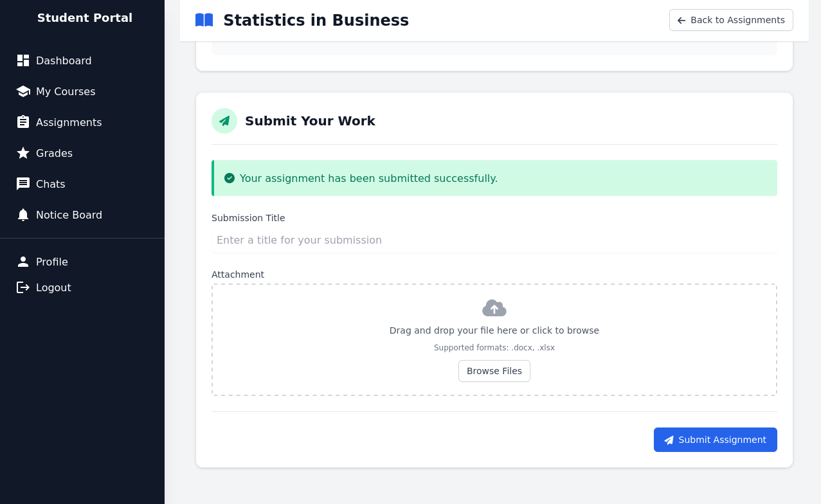This screenshot has height=504, width=821.
Task: Click the Logout arrow icon
Action: 23,287
